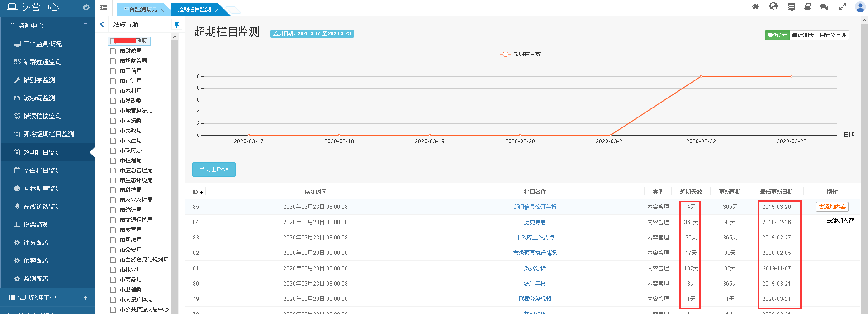Toggle fullscreen with the expand arrows icon
The image size is (868, 314).
tap(842, 7)
